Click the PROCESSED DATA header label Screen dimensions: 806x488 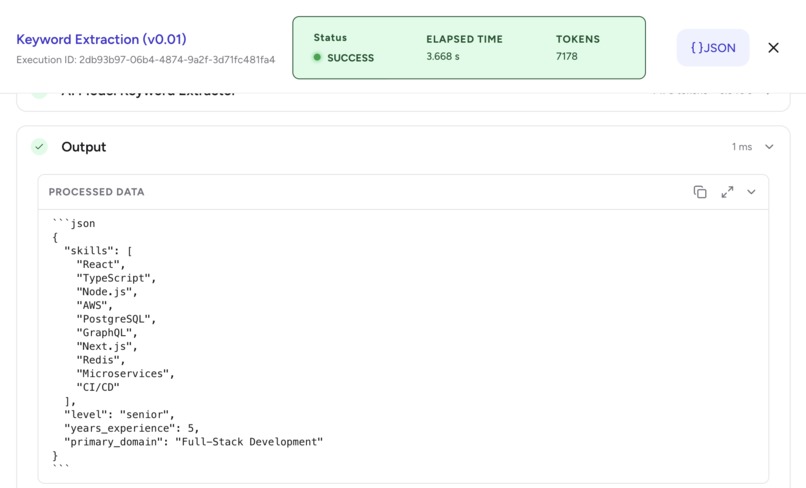click(97, 192)
